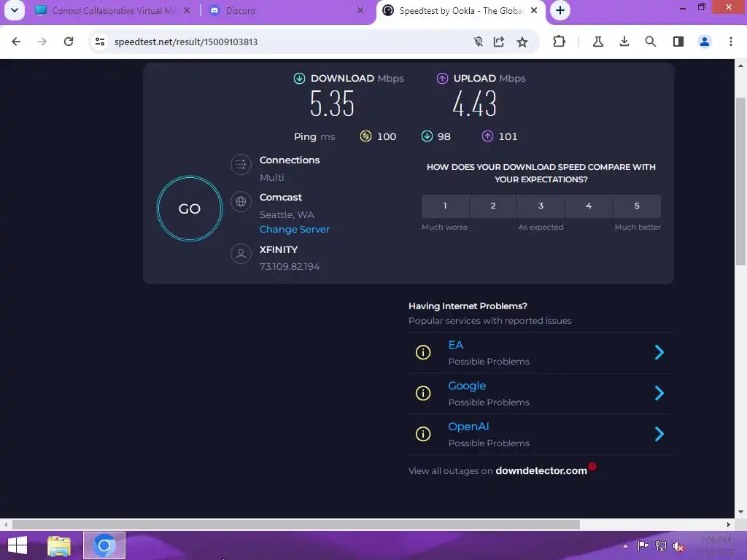Viewport: 747px width, 560px height.
Task: Bookmark this page with star icon
Action: point(522,42)
